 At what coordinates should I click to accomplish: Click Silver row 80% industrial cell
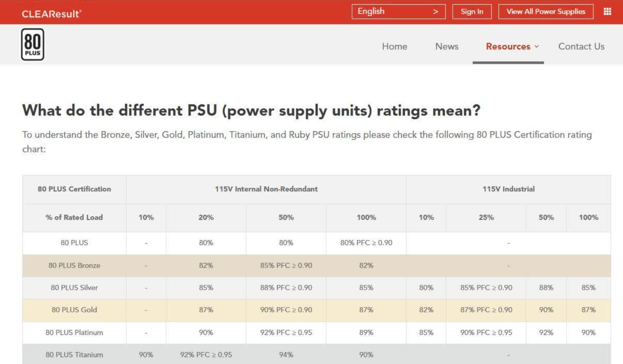pos(426,288)
